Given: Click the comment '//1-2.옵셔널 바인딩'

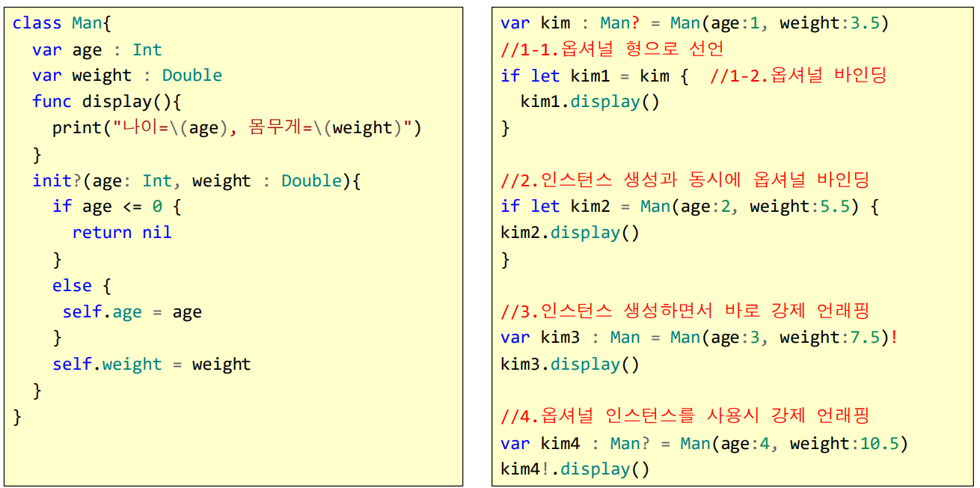Looking at the screenshot, I should pos(798,76).
